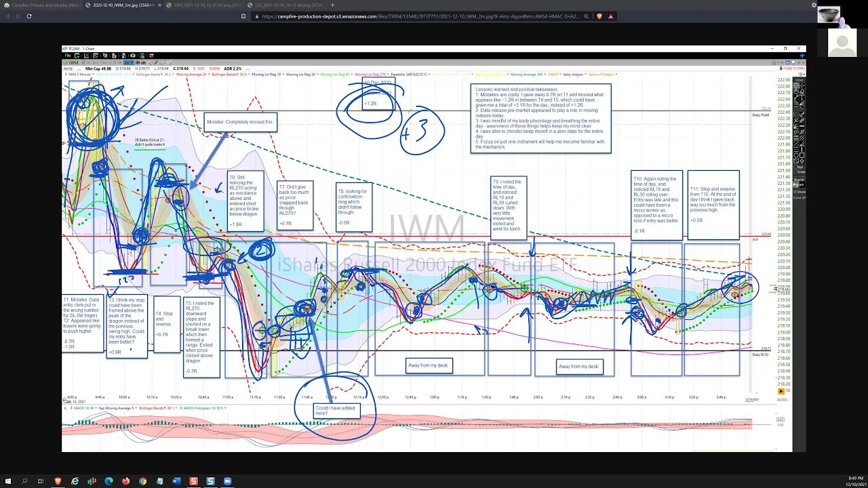Viewport: 868px width, 488px height.
Task: Click the star icon on chart header
Action: [x=774, y=62]
